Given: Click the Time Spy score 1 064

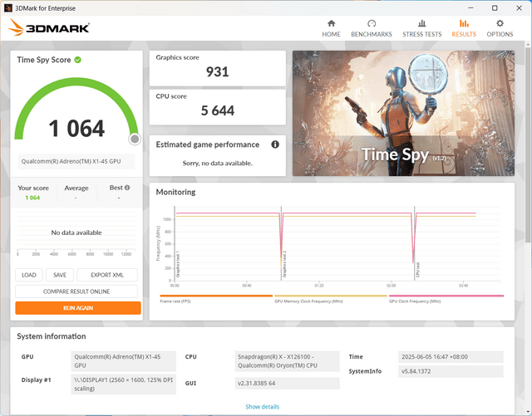Looking at the screenshot, I should [76, 128].
